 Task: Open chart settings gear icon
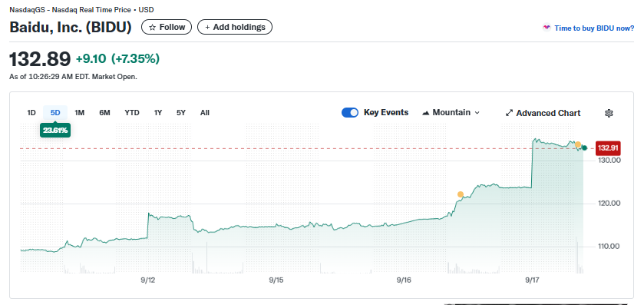[x=609, y=113]
